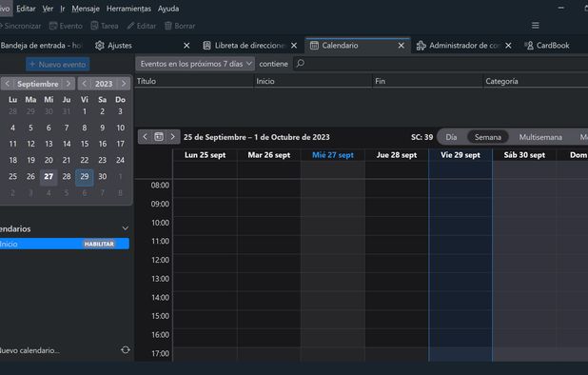This screenshot has height=375, width=588.
Task: Open the Herramientas menu
Action: pyautogui.click(x=128, y=9)
